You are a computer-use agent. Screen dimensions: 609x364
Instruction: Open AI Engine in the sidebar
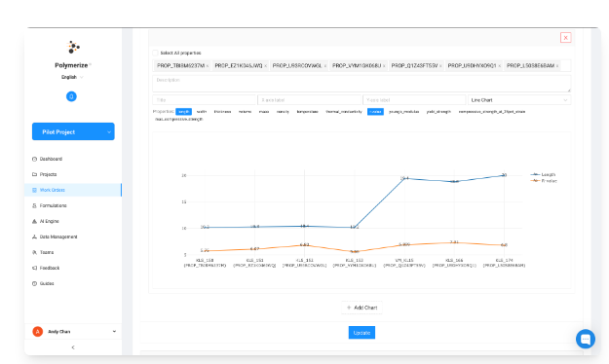coord(50,221)
